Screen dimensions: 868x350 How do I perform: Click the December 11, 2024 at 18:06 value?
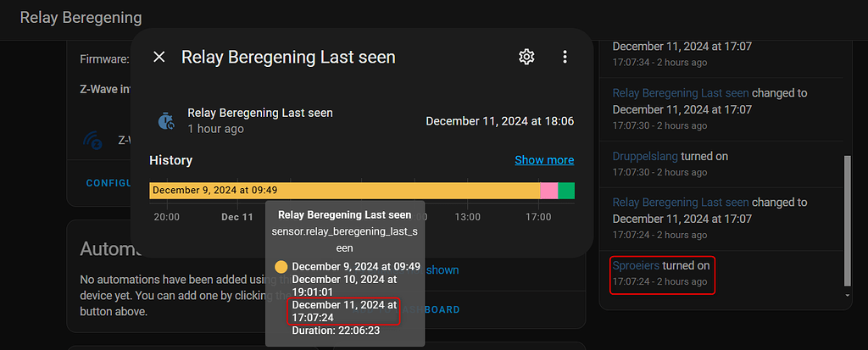pyautogui.click(x=499, y=121)
